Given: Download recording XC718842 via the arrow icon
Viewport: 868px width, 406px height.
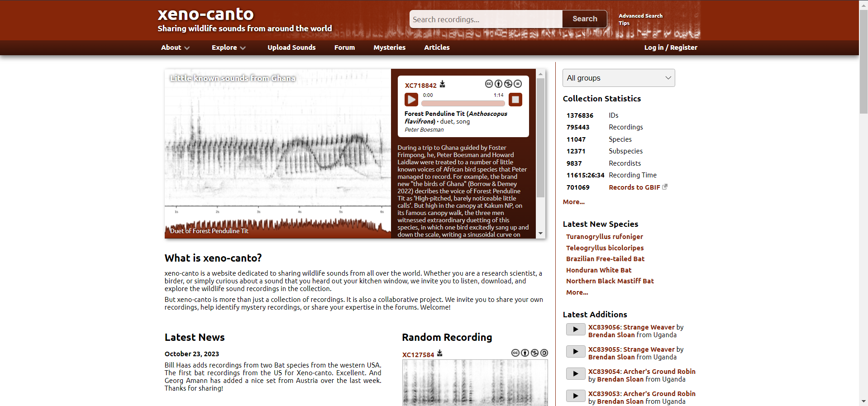Looking at the screenshot, I should [x=443, y=84].
